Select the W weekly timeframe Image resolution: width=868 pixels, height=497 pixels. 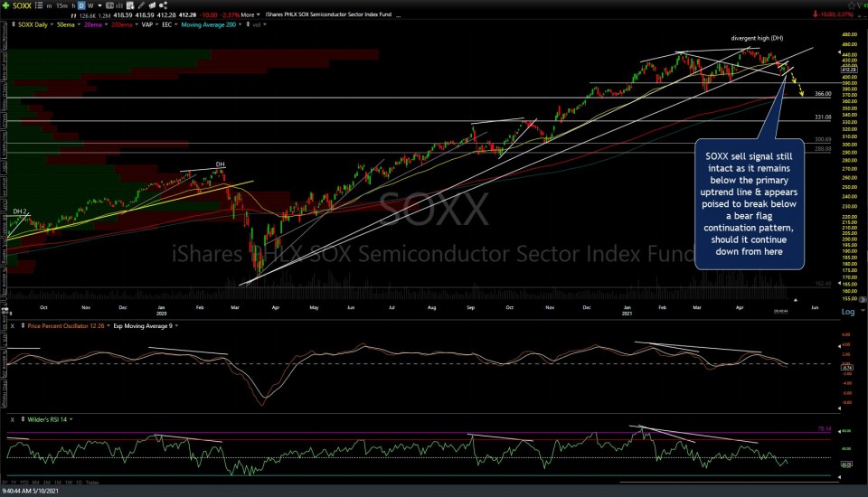(x=90, y=5)
